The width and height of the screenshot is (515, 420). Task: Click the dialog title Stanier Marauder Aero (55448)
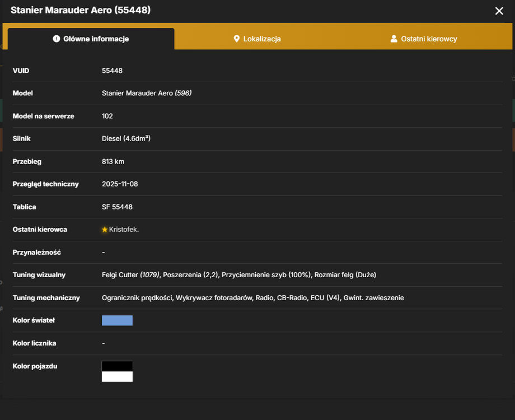coord(81,10)
